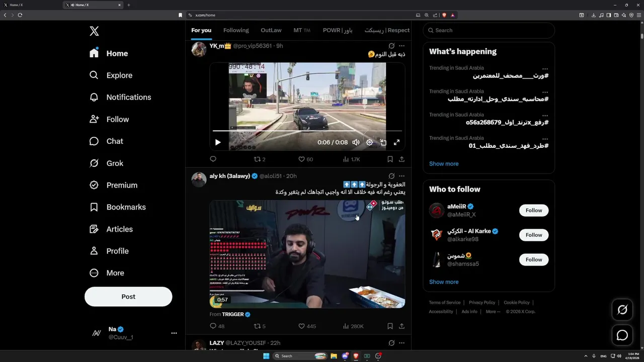View analytics of YK_m post (1.7K)

351,159
